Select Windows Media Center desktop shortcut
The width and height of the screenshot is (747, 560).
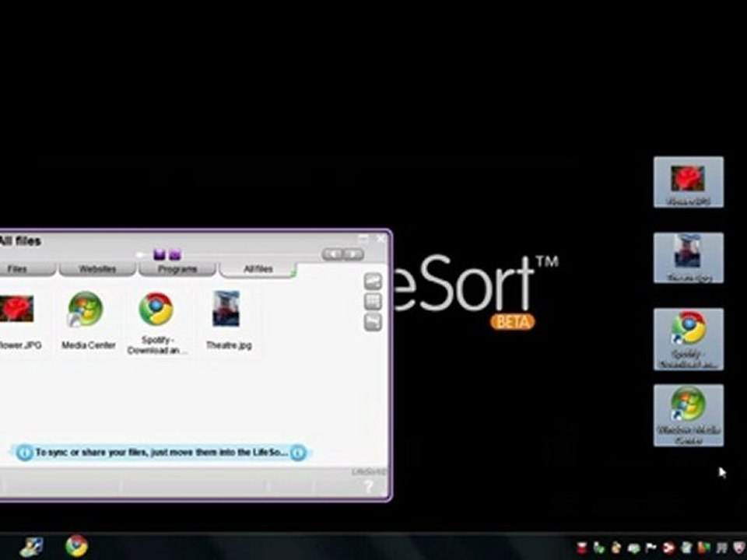689,415
